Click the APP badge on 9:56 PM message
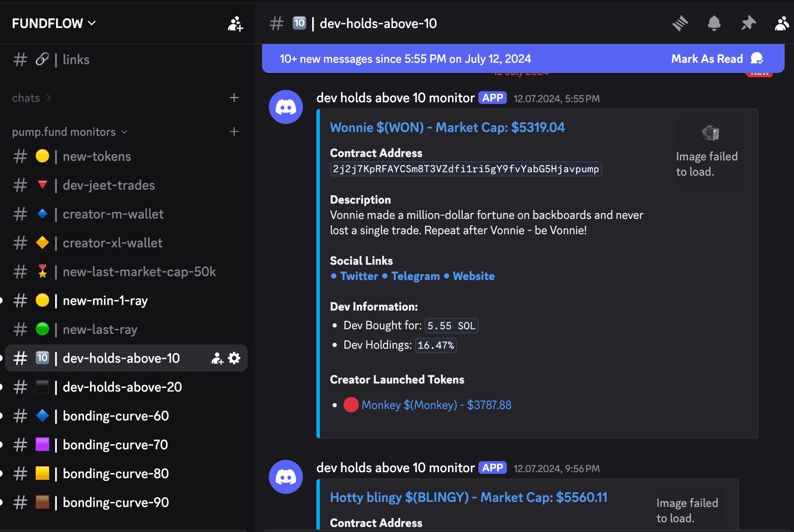The image size is (794, 532). pos(492,468)
